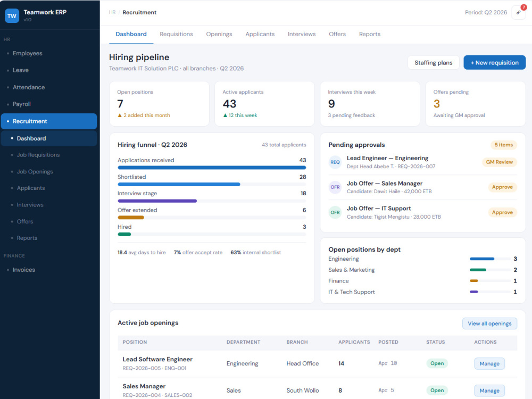Open Attendance in the sidebar
The height and width of the screenshot is (399, 532).
(x=49, y=87)
